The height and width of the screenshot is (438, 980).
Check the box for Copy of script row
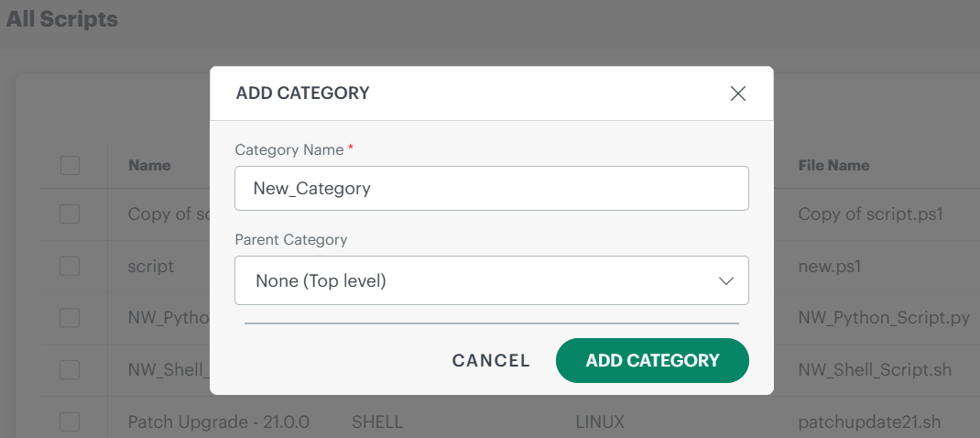(70, 214)
